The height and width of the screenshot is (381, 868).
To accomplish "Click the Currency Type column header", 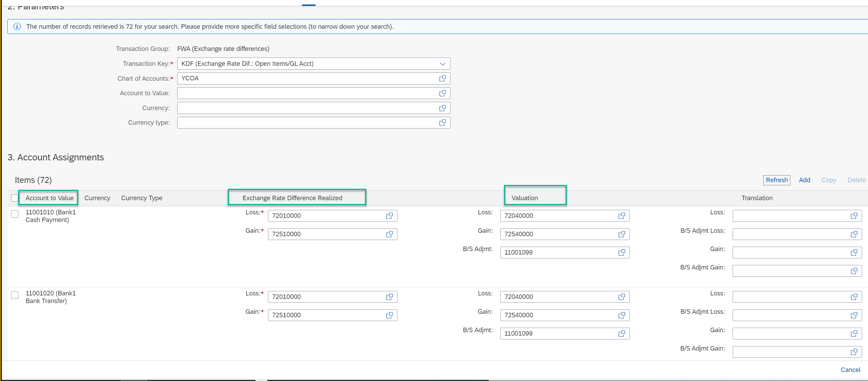I will (x=142, y=198).
